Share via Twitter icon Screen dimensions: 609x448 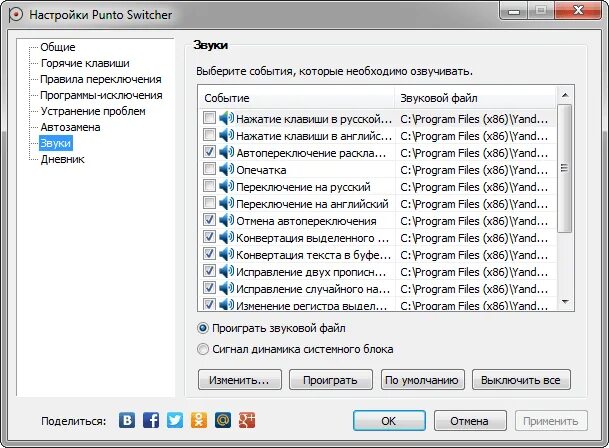tap(175, 420)
